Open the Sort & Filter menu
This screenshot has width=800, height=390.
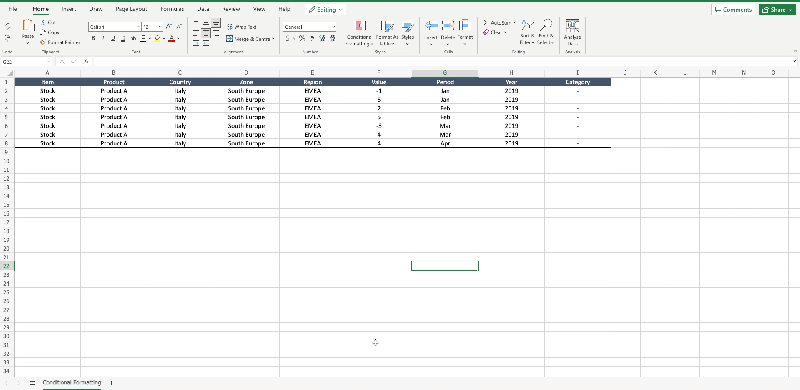pos(528,33)
